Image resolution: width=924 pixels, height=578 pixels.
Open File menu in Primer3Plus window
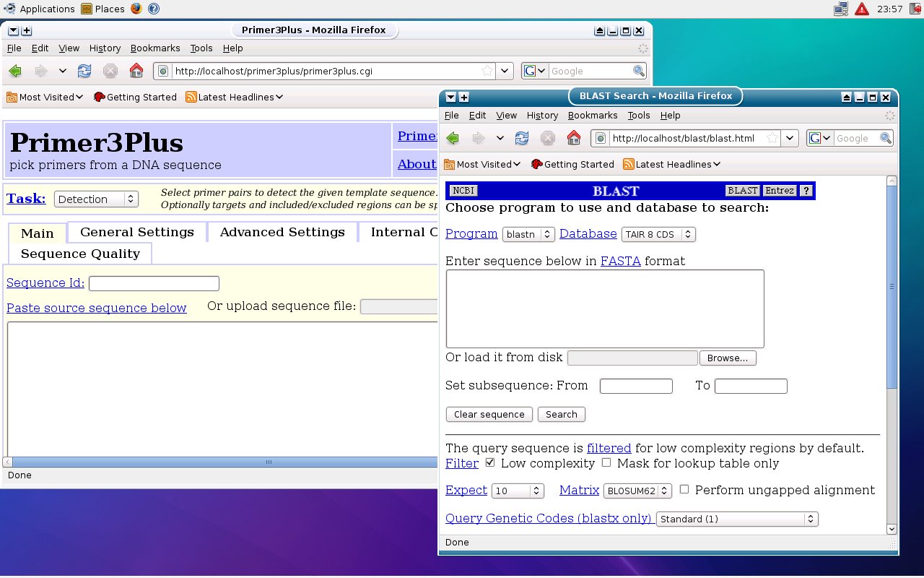[x=14, y=48]
